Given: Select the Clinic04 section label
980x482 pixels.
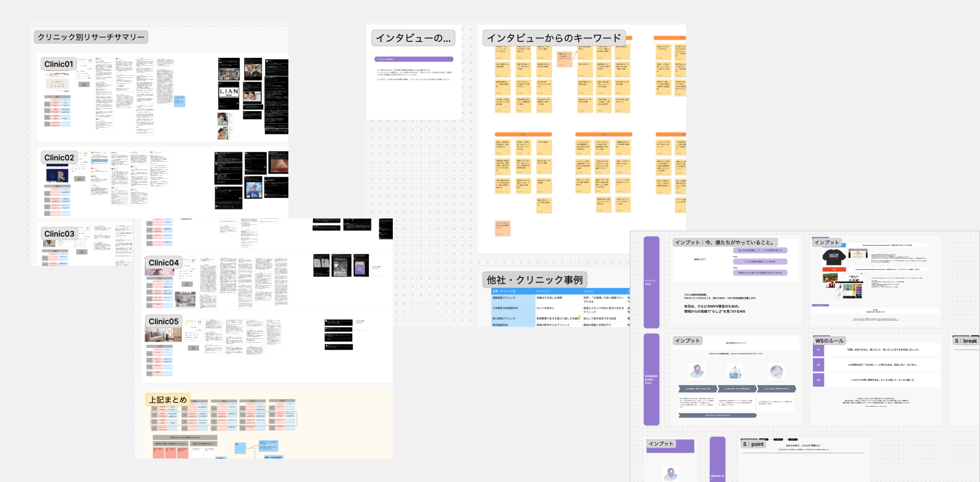Looking at the screenshot, I should [163, 263].
